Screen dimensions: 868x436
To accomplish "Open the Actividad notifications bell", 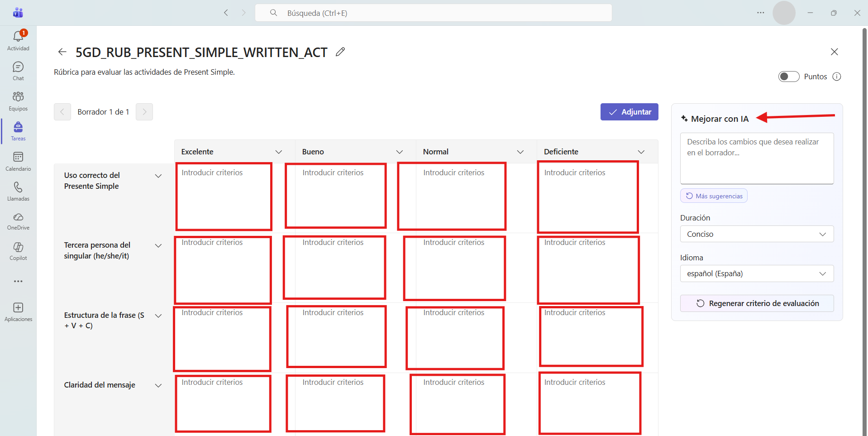I will tap(18, 40).
